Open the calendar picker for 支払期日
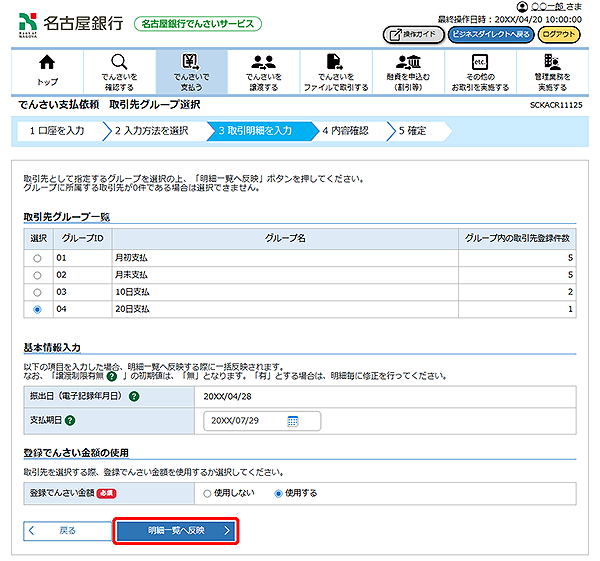The width and height of the screenshot is (600, 561). coord(293,421)
